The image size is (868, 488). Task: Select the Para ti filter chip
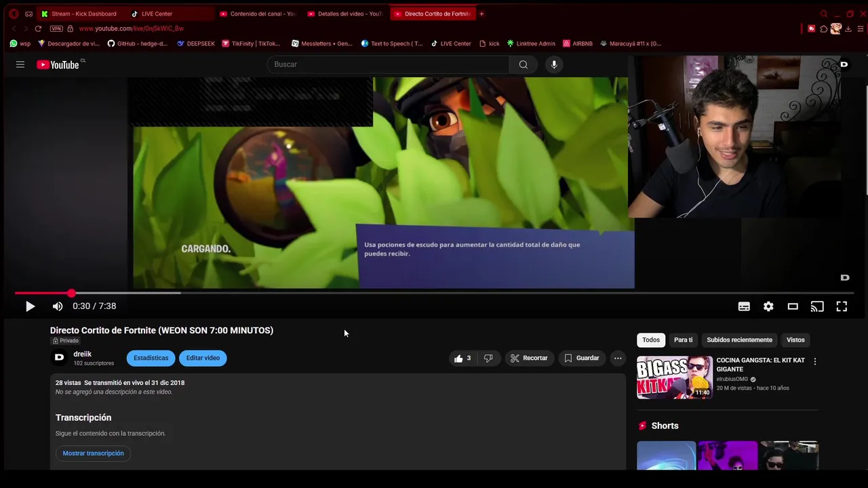point(683,340)
